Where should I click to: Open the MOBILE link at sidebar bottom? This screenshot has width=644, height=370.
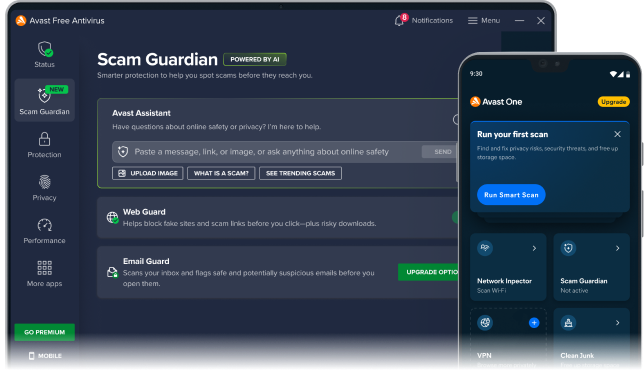45,356
